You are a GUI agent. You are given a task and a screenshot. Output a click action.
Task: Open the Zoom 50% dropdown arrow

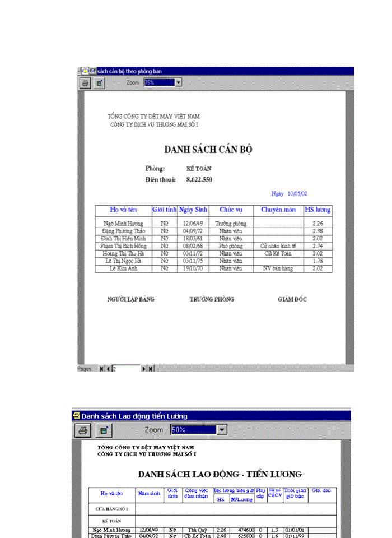point(222,430)
